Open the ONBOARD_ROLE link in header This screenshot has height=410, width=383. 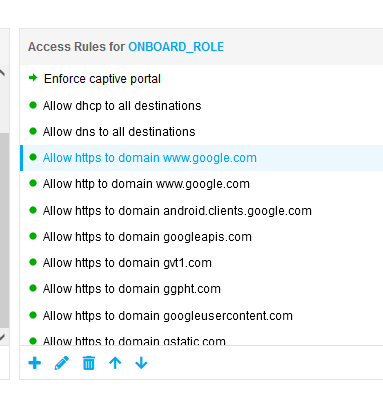[x=176, y=47]
